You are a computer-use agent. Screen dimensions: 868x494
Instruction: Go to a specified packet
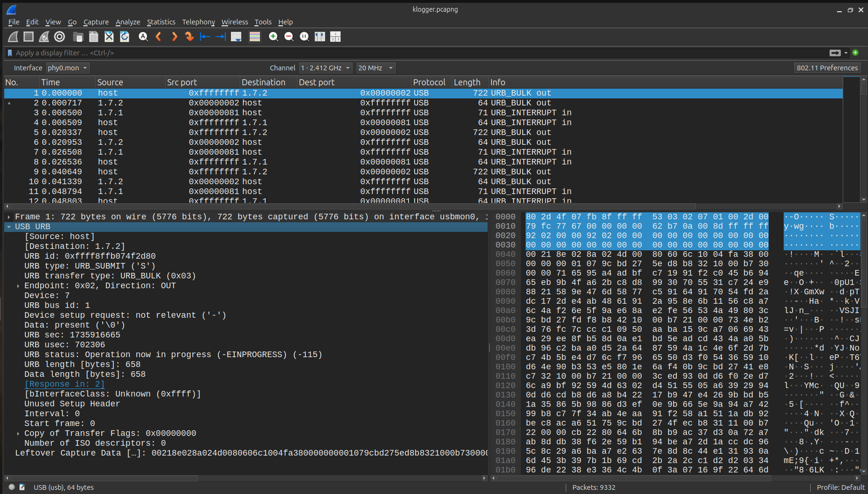point(189,37)
